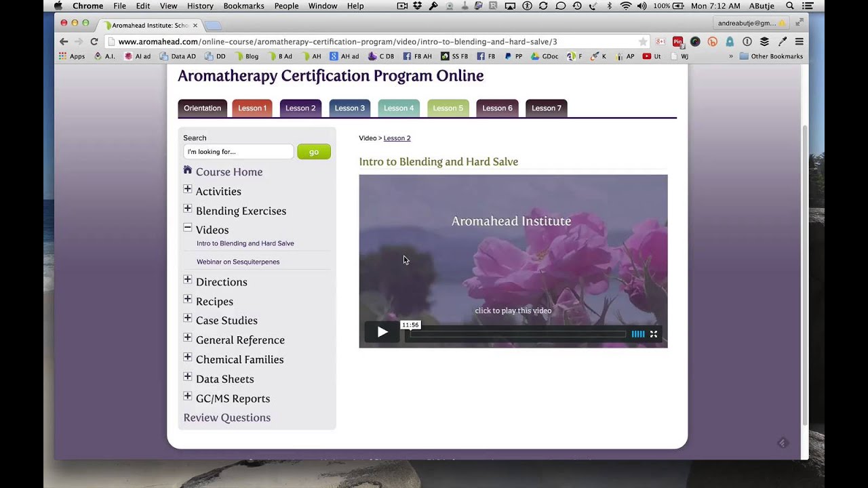Open the Apps bookmarks shortcut

click(72, 56)
